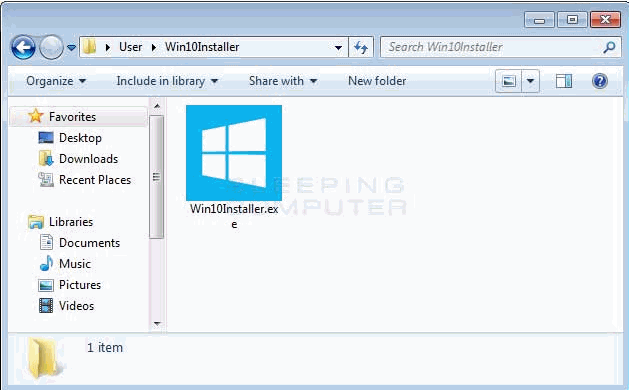Open Help with the question mark icon
Viewport: 629px width, 390px height.
[x=600, y=81]
